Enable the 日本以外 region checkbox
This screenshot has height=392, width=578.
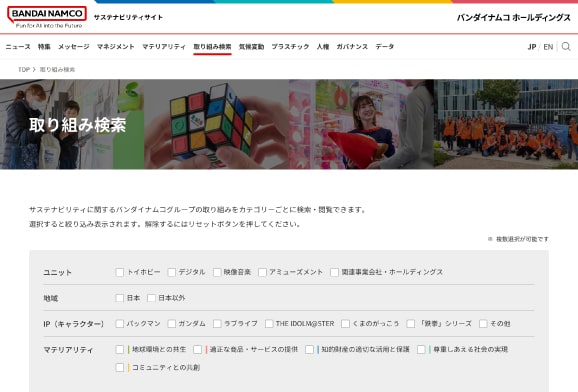tap(151, 298)
